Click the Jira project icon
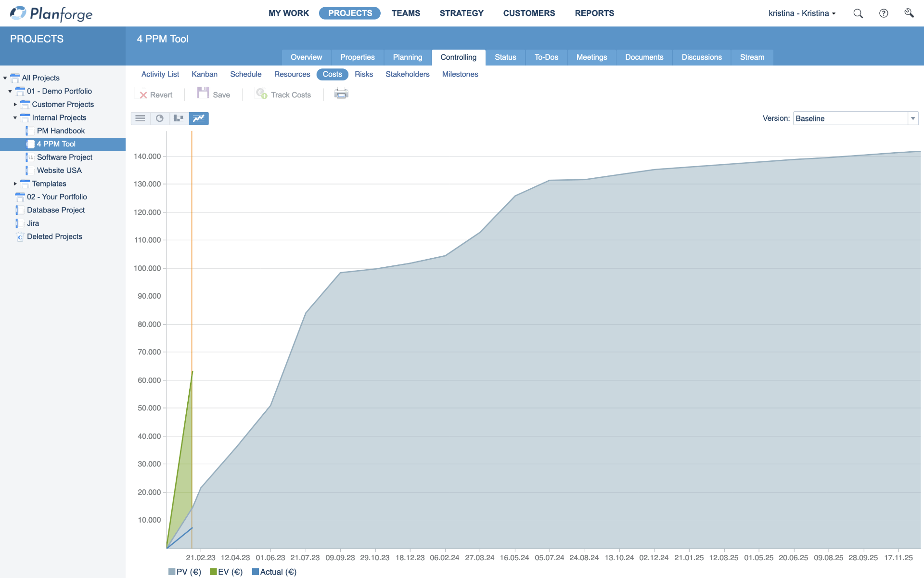Image resolution: width=924 pixels, height=578 pixels. pyautogui.click(x=20, y=223)
